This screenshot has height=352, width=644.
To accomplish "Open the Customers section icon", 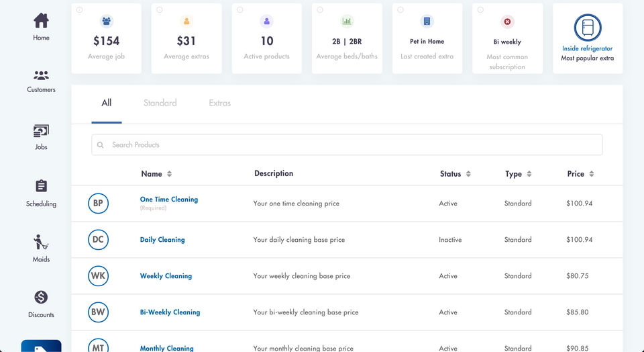I will point(41,75).
